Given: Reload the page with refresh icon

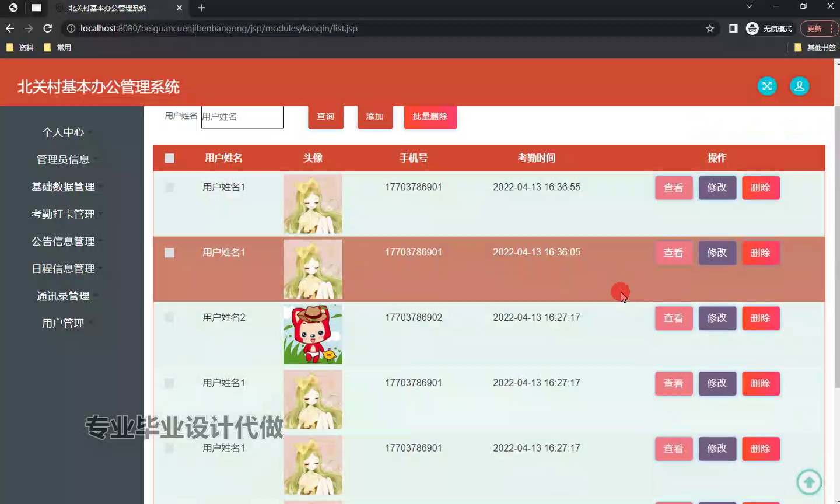Looking at the screenshot, I should coord(48,29).
